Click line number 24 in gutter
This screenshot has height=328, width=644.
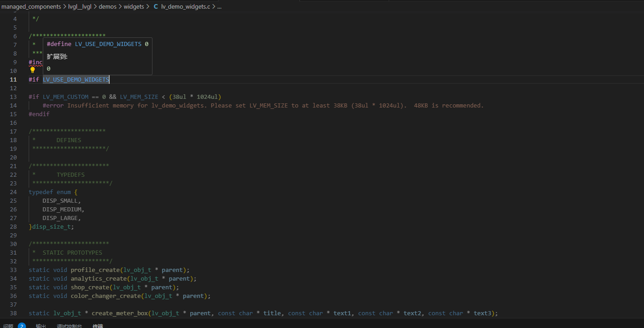14,192
